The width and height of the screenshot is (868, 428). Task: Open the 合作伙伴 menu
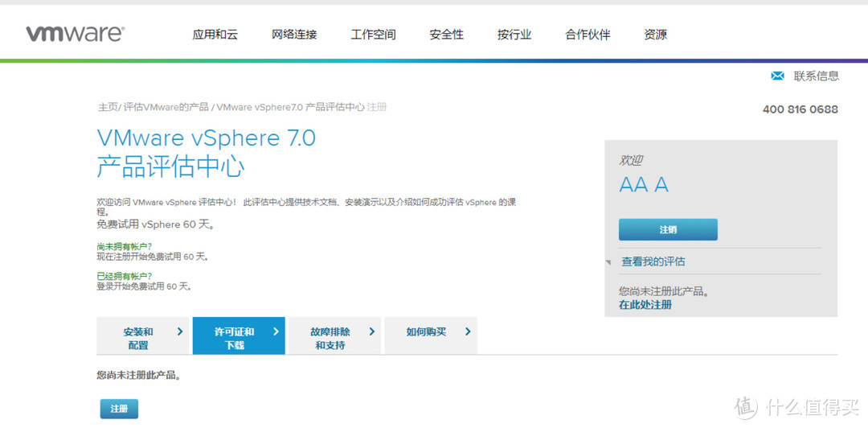(x=588, y=35)
